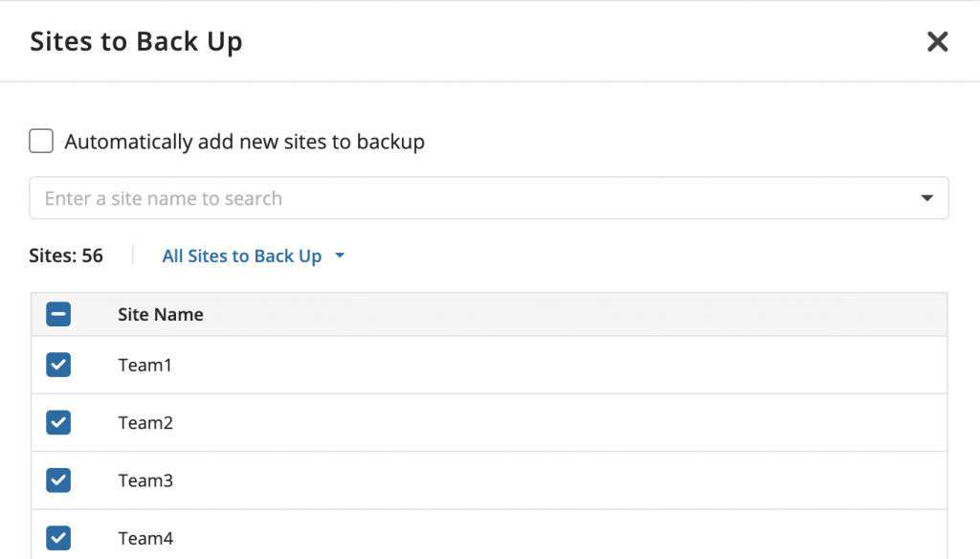980x559 pixels.
Task: Click the Site Name column header
Action: [160, 314]
